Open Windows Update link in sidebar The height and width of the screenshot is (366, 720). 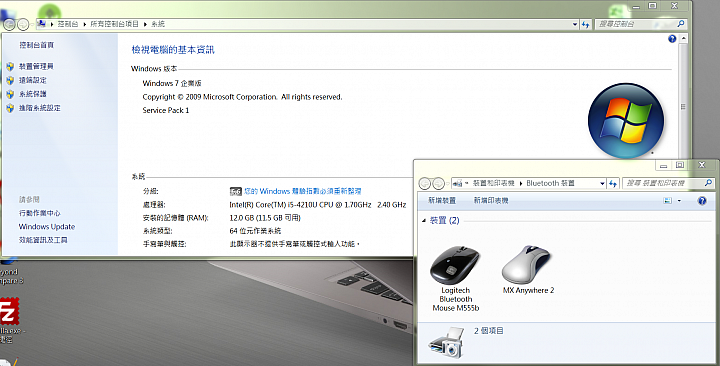click(x=47, y=226)
